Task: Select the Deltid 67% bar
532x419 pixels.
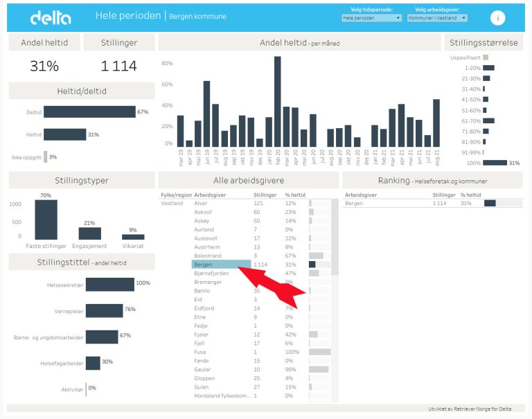Action: coord(89,112)
